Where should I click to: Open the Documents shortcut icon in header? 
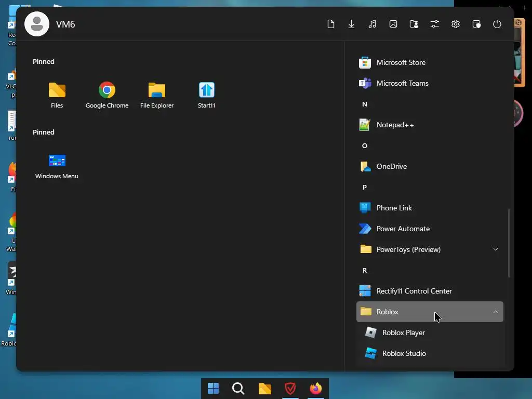[331, 24]
